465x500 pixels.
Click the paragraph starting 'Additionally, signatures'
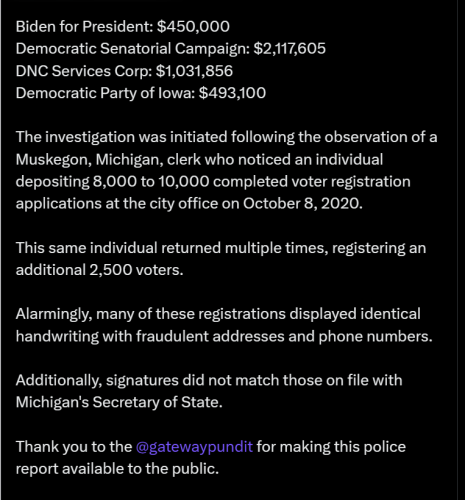[x=209, y=391]
